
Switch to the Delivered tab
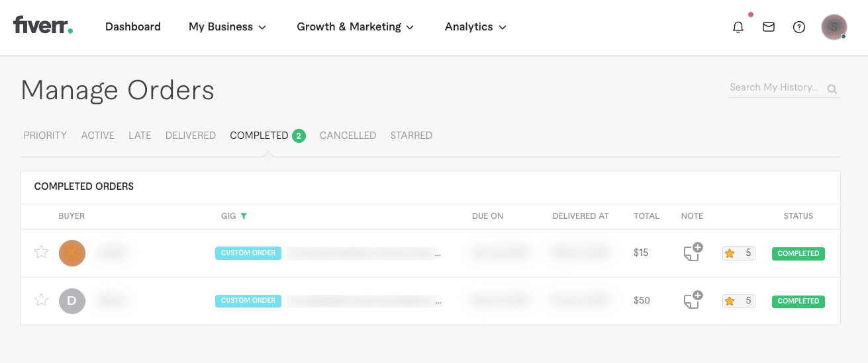click(x=191, y=136)
